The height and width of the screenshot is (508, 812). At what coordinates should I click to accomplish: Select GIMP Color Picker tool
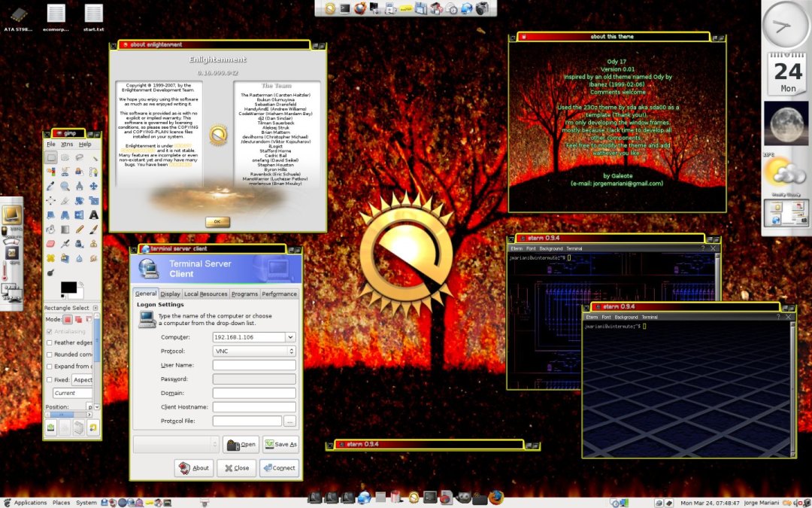[x=51, y=186]
